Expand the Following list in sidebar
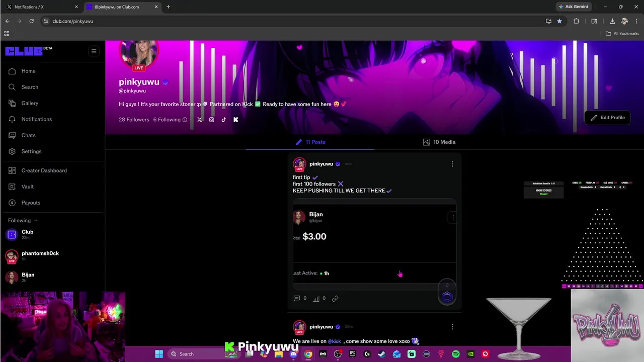The height and width of the screenshot is (362, 644). (22, 220)
